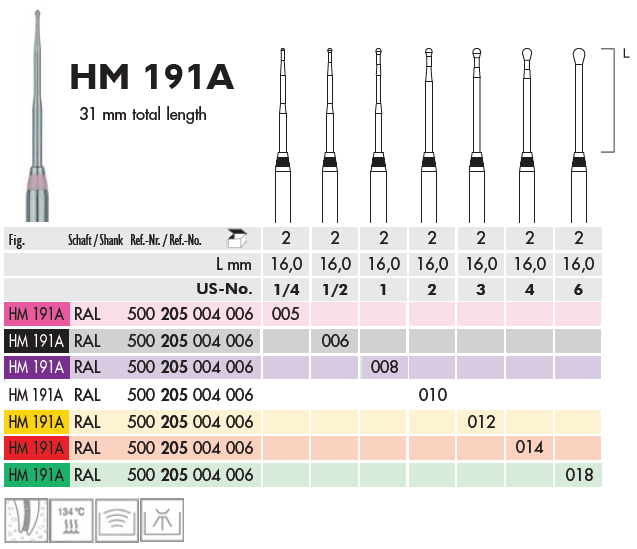
Task: Click size 014 in the red row
Action: 530,448
